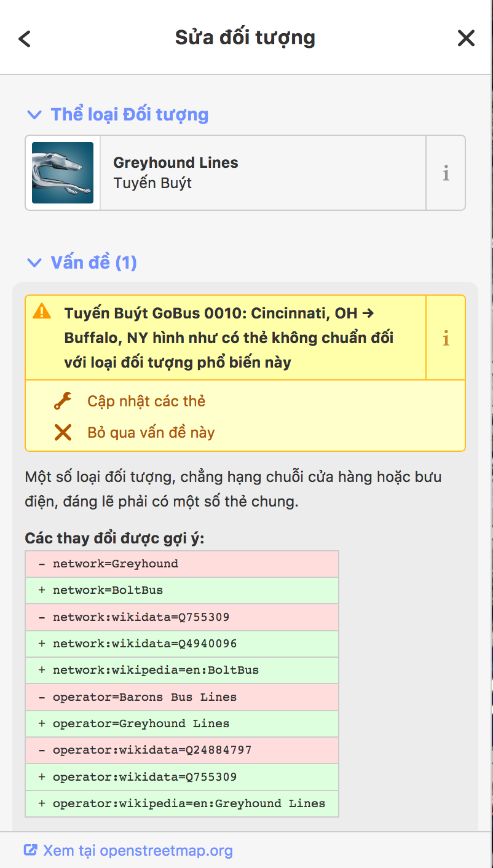Go back with the left chevron arrow
The image size is (493, 868).
pyautogui.click(x=25, y=38)
